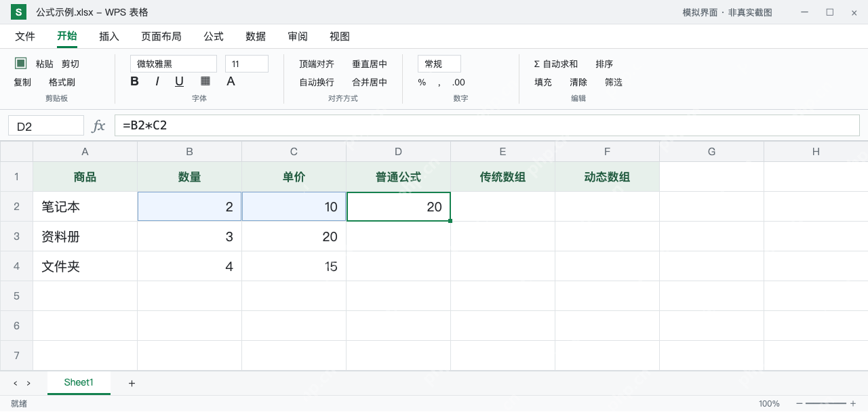The width and height of the screenshot is (868, 412).
Task: Click the 排序 sort button
Action: 604,64
